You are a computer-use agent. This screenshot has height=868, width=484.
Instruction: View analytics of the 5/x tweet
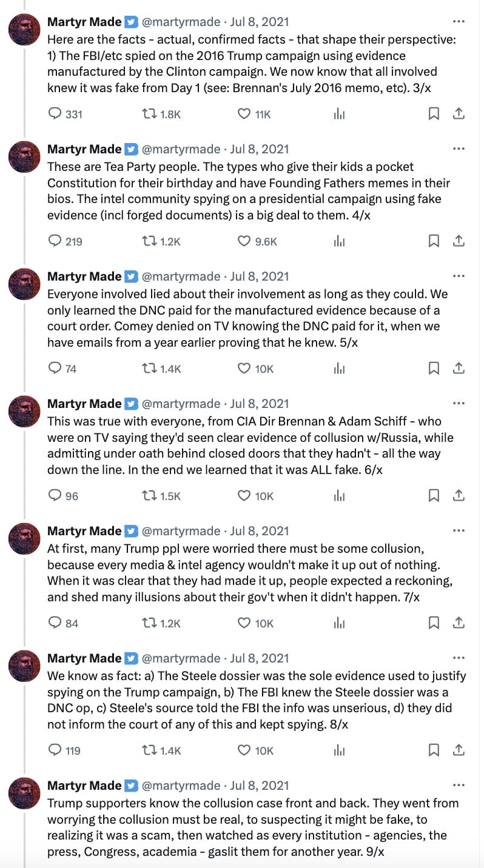tap(339, 368)
